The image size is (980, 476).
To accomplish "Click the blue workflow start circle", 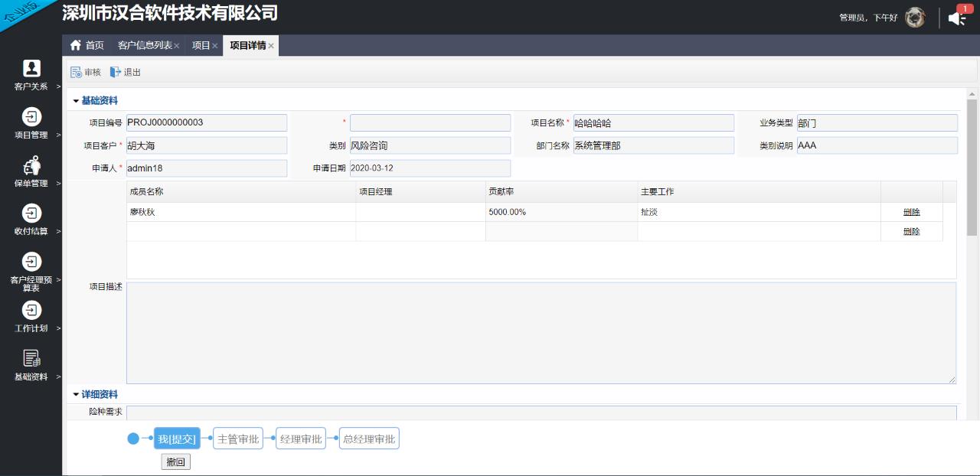I will coord(133,439).
